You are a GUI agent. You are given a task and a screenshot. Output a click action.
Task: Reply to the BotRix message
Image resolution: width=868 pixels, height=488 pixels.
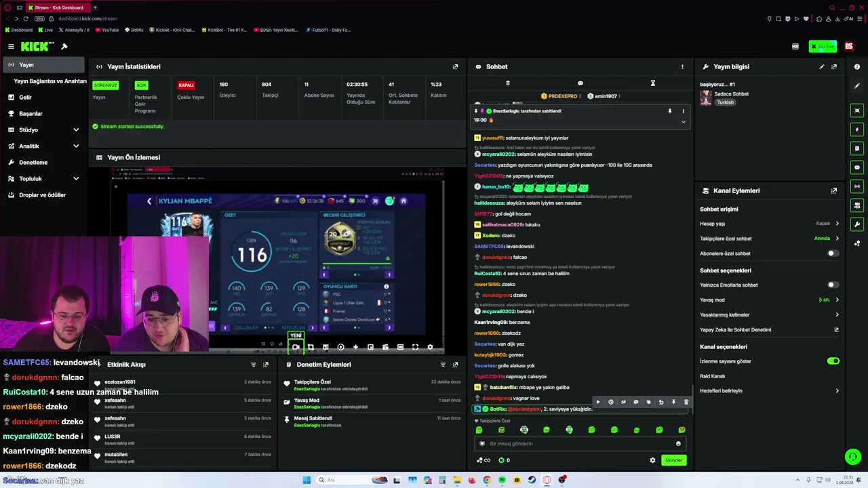661,402
